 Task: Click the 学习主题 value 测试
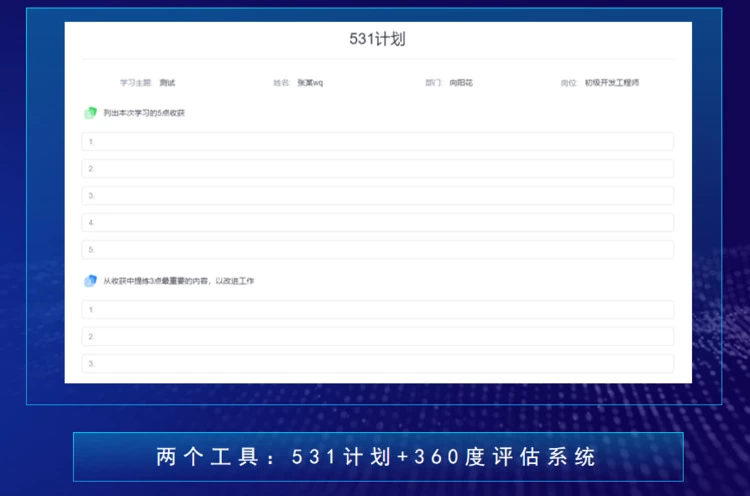point(167,83)
